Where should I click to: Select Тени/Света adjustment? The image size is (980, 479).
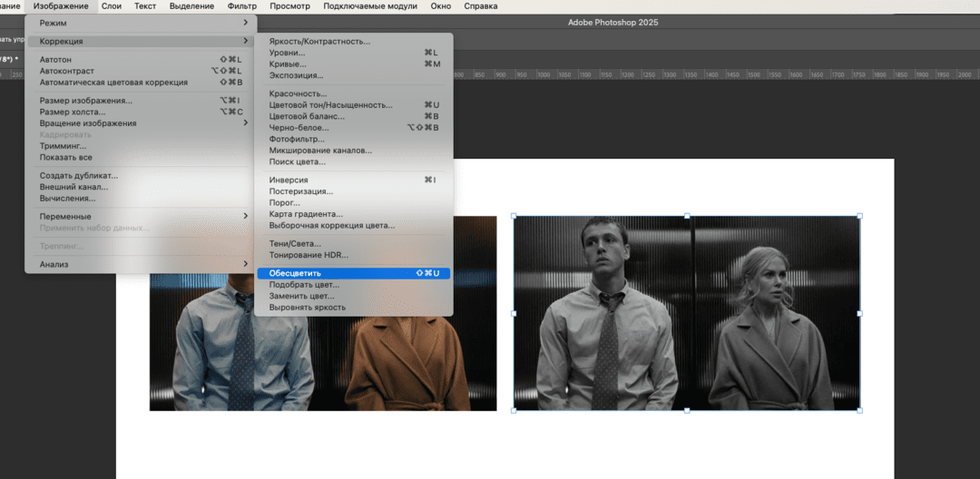coord(296,243)
